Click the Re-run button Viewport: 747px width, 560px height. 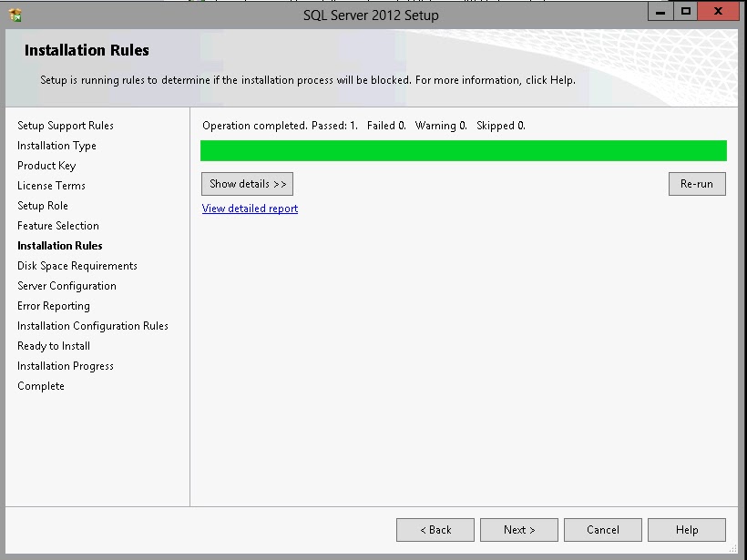[697, 183]
